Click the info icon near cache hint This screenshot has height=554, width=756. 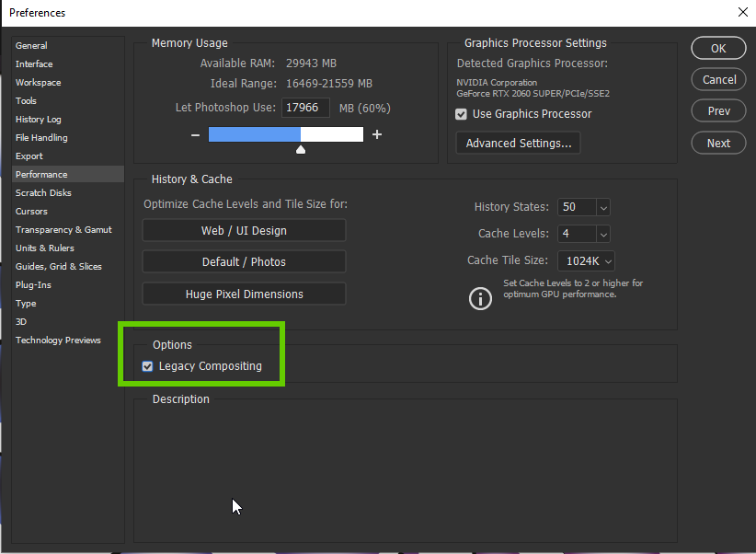(x=480, y=298)
